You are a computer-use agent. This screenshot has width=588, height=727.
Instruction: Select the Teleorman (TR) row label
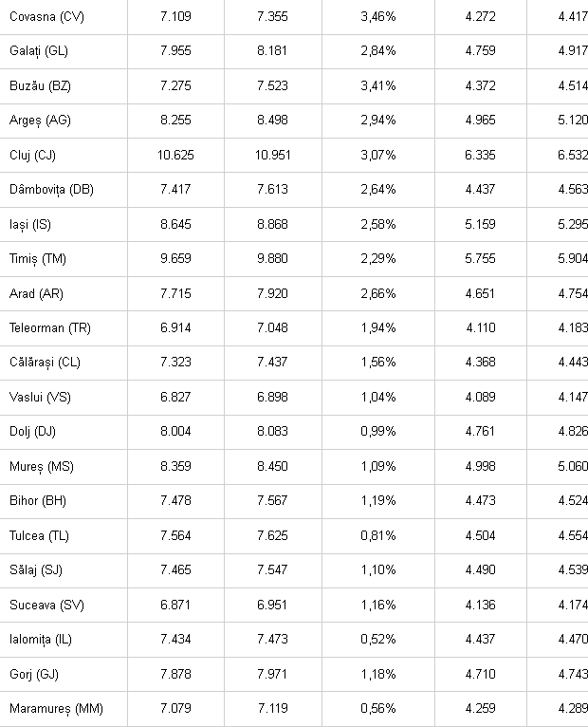pyautogui.click(x=49, y=327)
